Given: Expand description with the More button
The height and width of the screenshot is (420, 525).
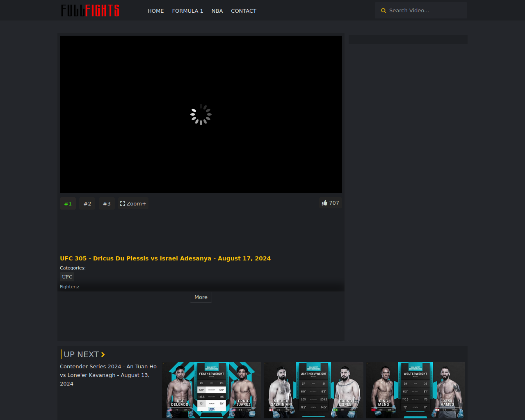Looking at the screenshot, I should (201, 297).
